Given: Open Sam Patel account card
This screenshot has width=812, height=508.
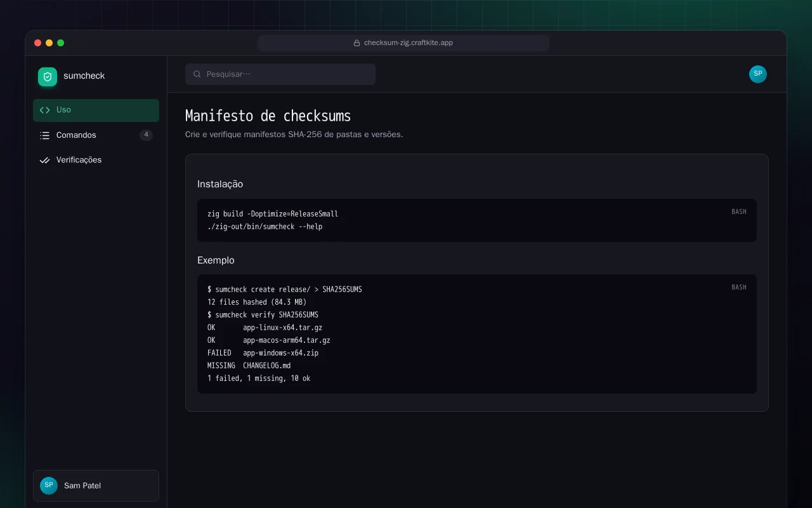Looking at the screenshot, I should (96, 486).
